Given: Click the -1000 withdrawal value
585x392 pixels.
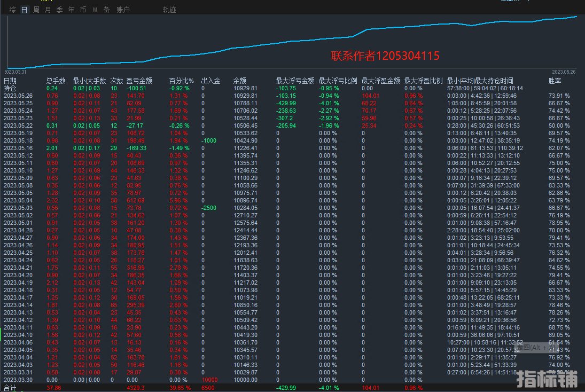Looking at the screenshot, I should coord(208,140).
